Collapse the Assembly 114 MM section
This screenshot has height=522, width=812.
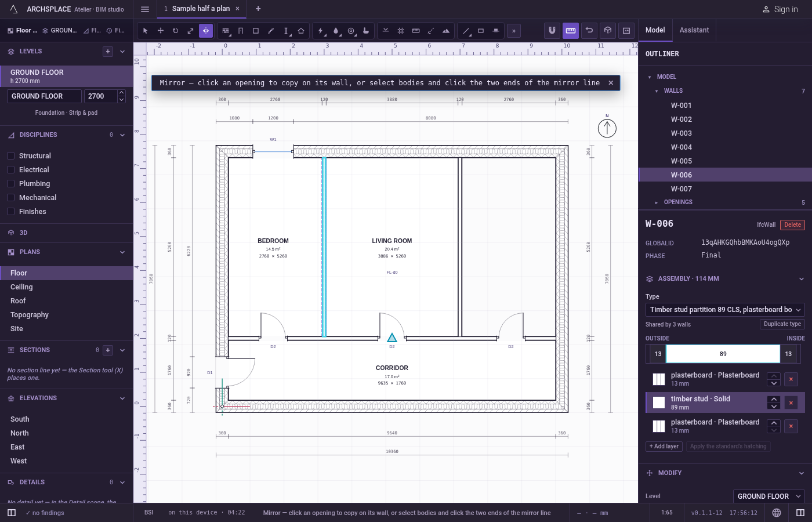tap(802, 279)
